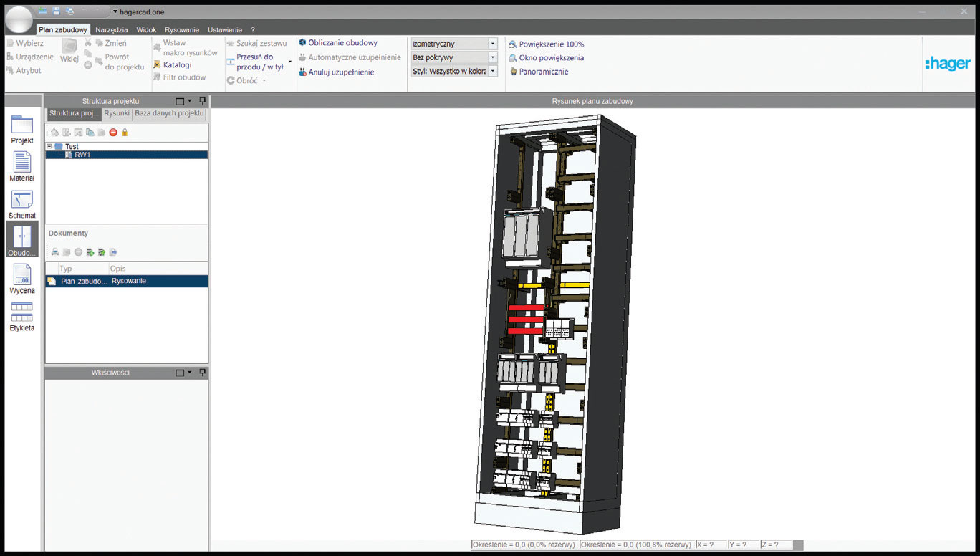Click Obliczanie obudowy button
This screenshot has height=556, width=980.
coord(337,43)
